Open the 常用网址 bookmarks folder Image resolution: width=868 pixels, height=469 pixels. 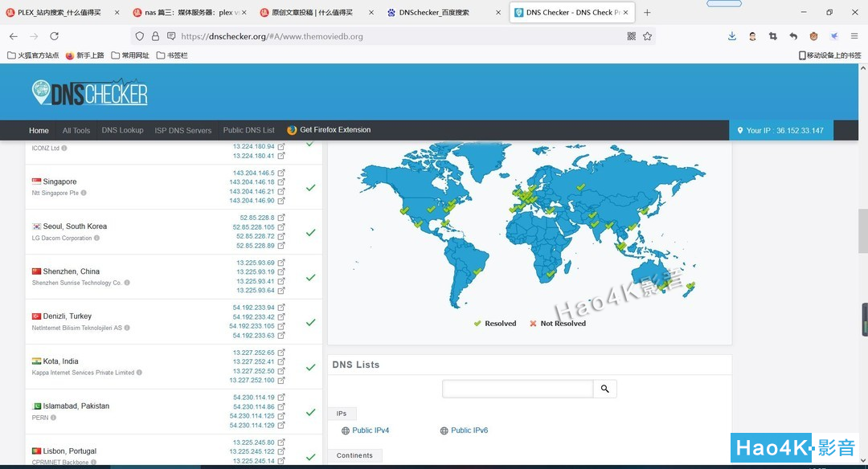click(x=130, y=55)
